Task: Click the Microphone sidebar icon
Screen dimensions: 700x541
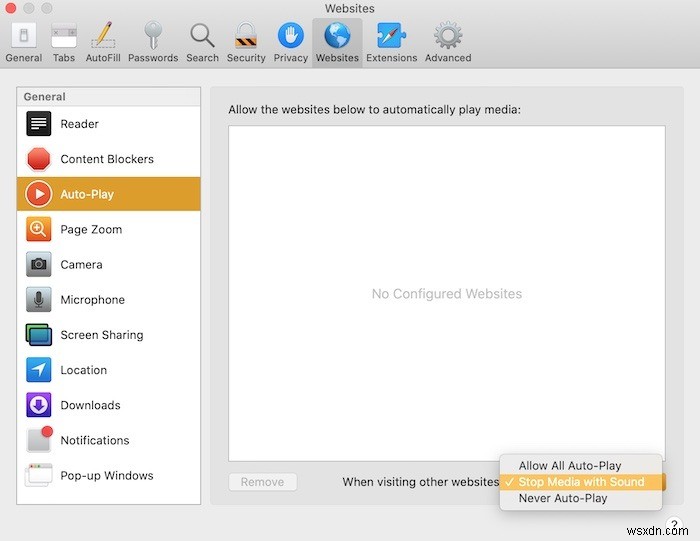Action: click(38, 300)
